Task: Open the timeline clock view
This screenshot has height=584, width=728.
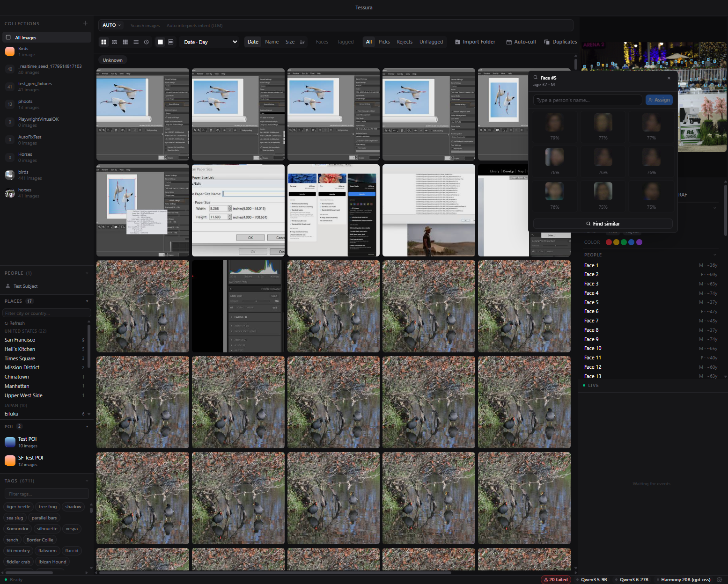Action: pyautogui.click(x=147, y=42)
